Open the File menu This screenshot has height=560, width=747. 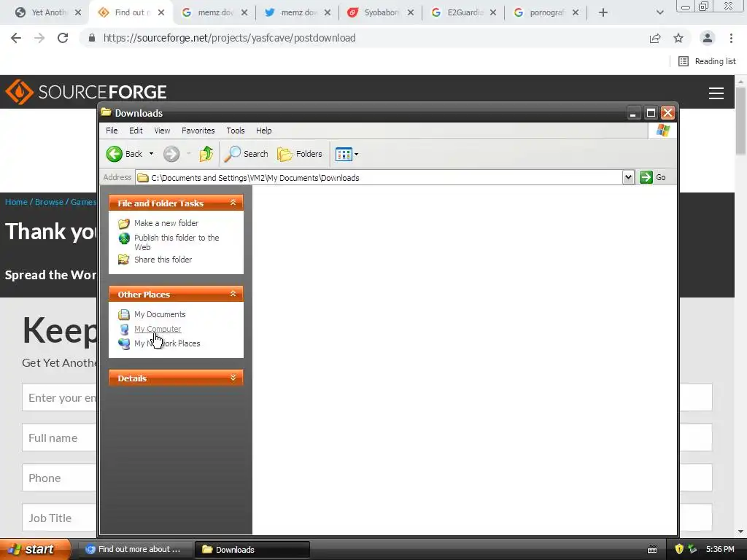[112, 131]
